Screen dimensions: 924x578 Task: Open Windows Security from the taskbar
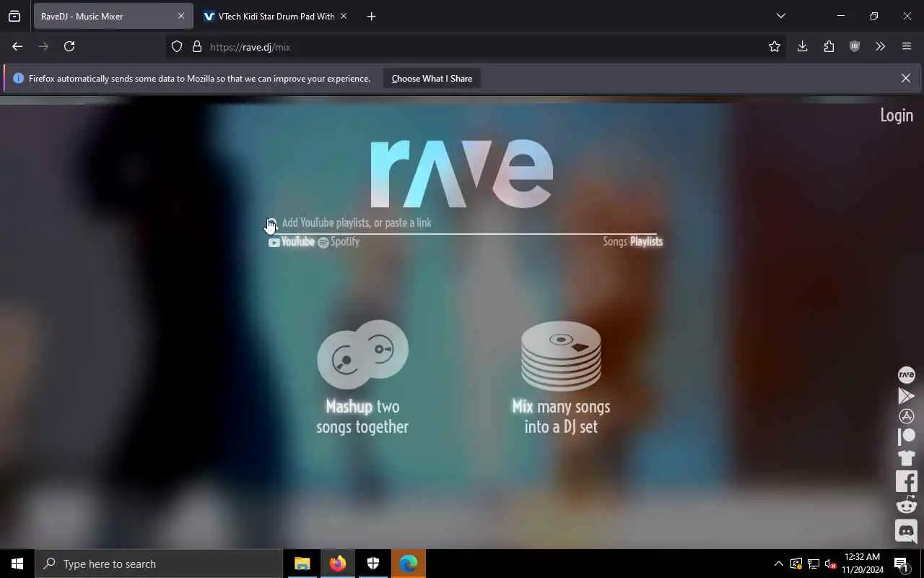[x=373, y=564]
